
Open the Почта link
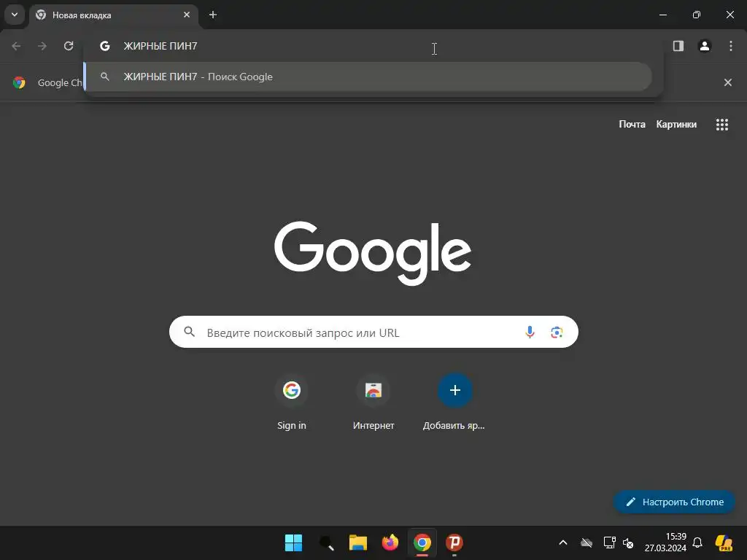click(x=632, y=124)
